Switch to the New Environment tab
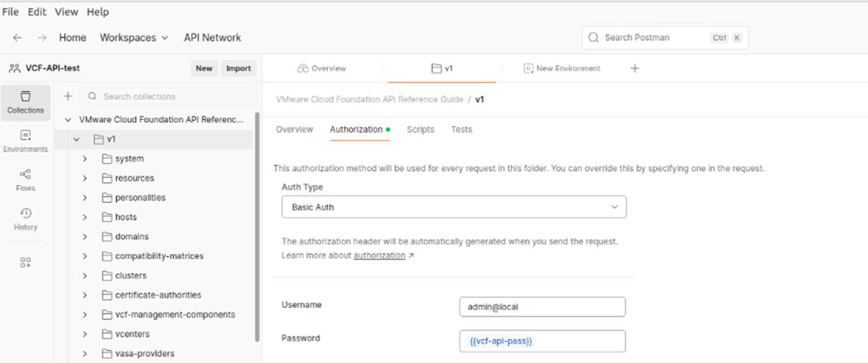868x363 pixels. 562,68
